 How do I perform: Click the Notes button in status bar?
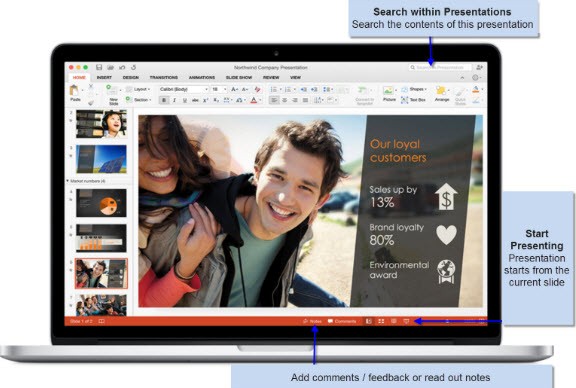(x=312, y=321)
